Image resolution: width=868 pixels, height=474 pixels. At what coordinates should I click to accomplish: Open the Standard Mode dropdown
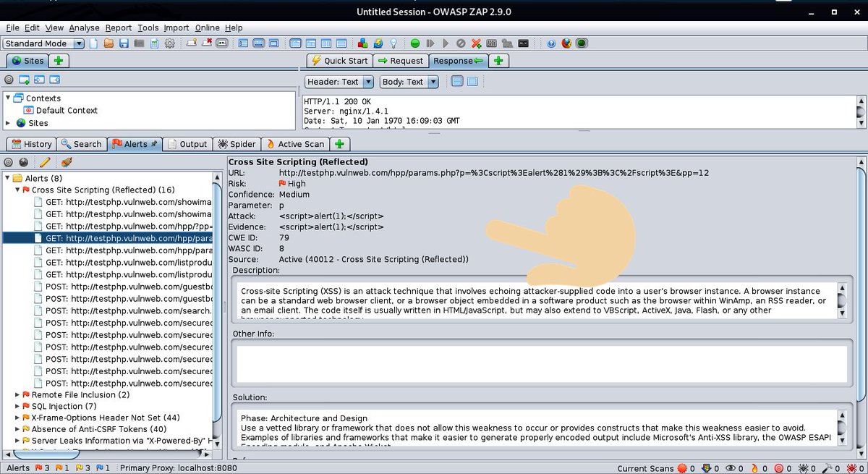click(x=44, y=43)
